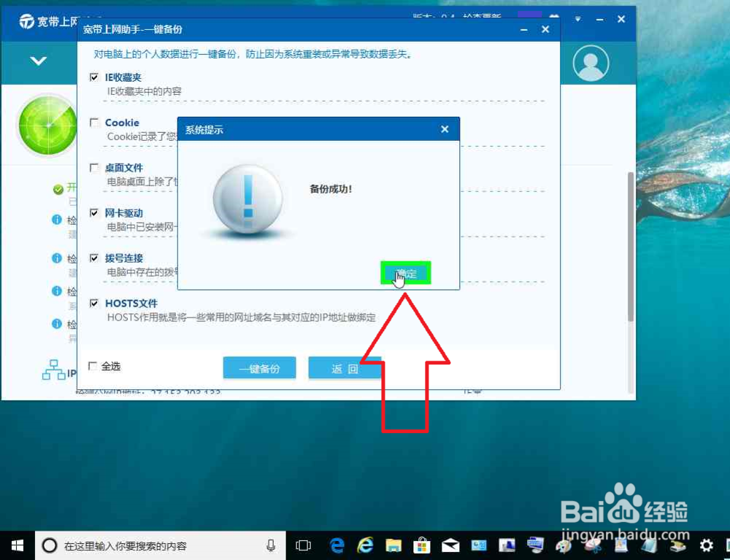Viewport: 730px width, 560px height.
Task: Enable the 桌面文件 backup checkbox
Action: pyautogui.click(x=94, y=167)
